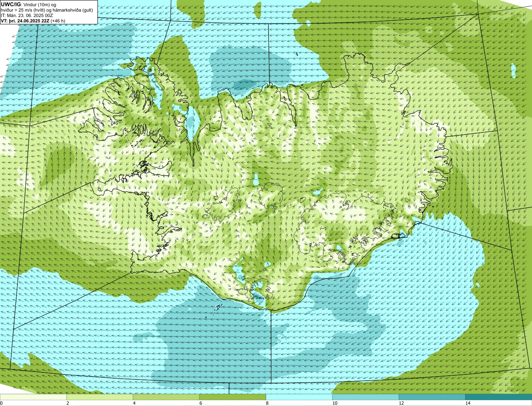
Task: Click the pale yellow 0–2 m/s legend swatch
Action: point(33,397)
